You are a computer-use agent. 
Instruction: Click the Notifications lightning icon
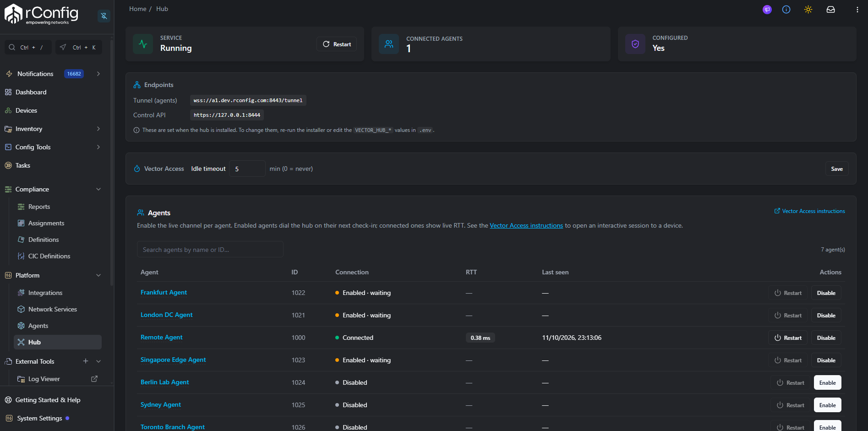coord(9,74)
